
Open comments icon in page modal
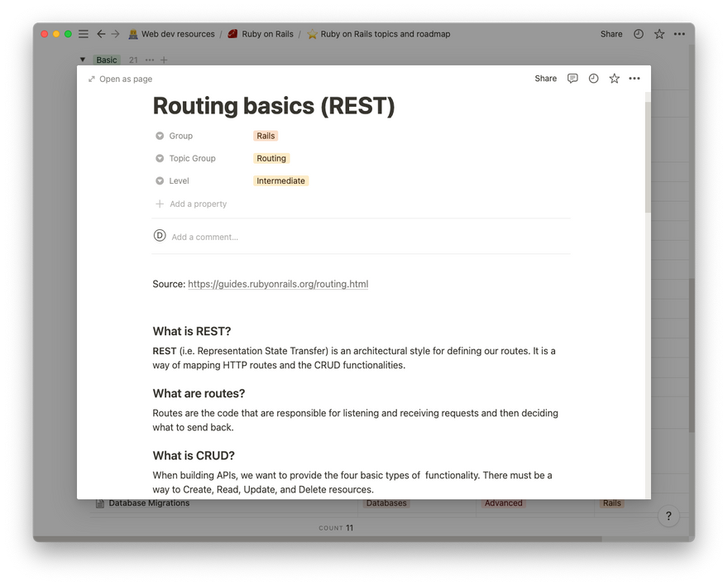coord(572,79)
